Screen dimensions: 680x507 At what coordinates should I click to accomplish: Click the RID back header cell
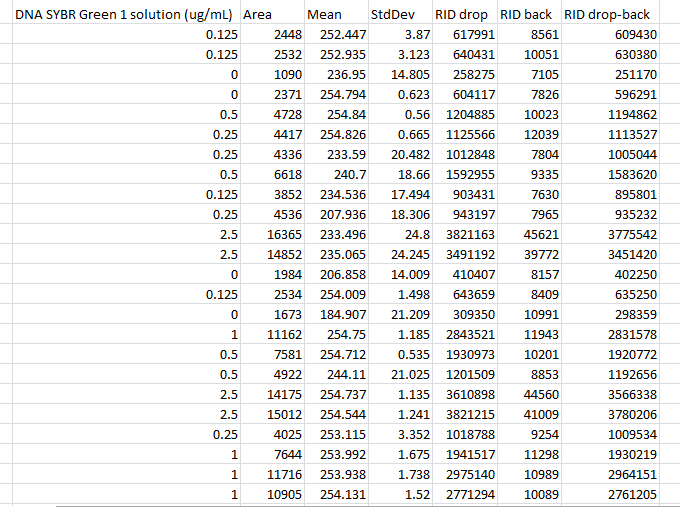pyautogui.click(x=528, y=15)
